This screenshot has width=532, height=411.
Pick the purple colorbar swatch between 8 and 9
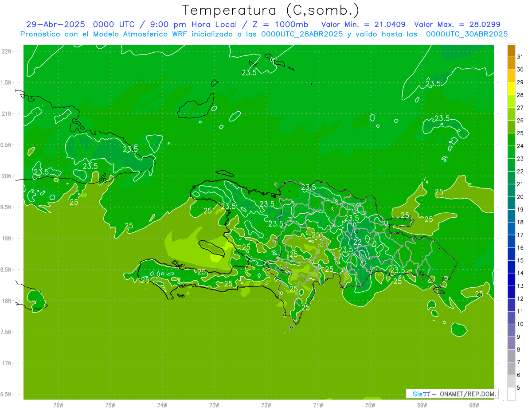(x=511, y=343)
